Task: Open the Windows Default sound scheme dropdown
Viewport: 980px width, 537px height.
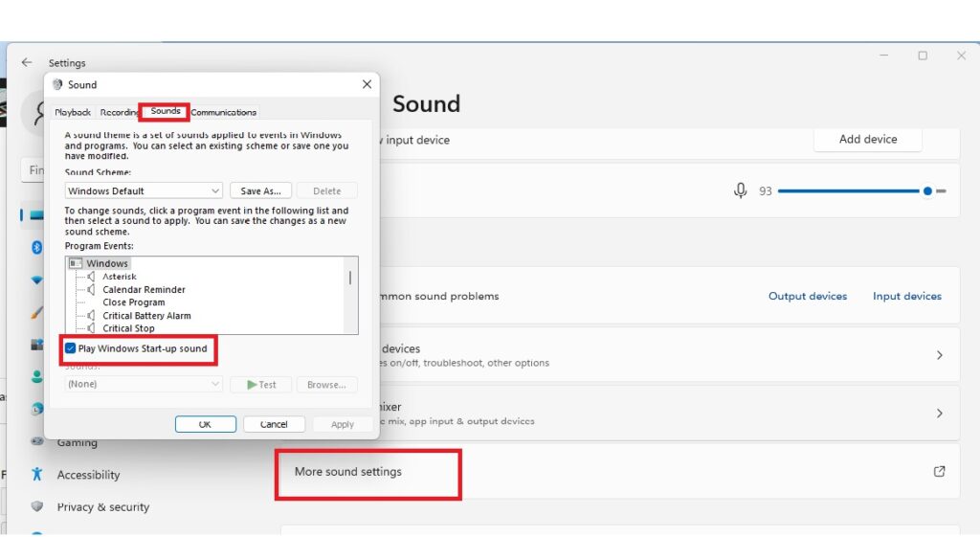Action: (144, 190)
